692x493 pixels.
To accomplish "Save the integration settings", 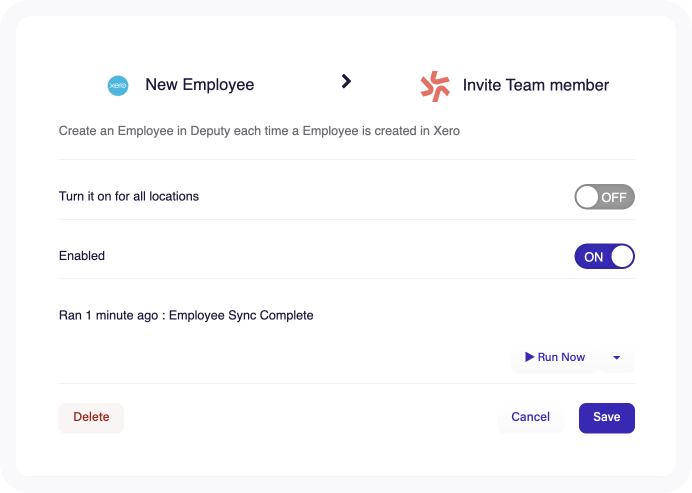I will (x=606, y=418).
